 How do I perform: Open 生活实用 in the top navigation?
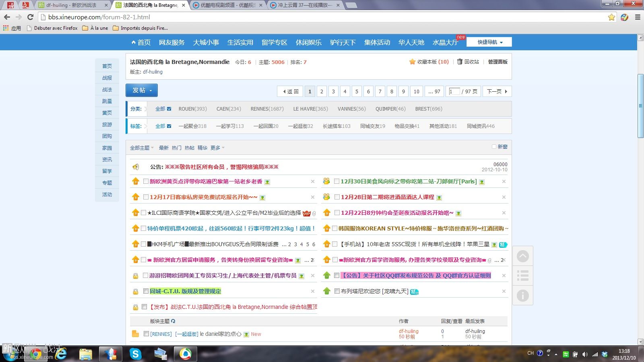coord(240,42)
